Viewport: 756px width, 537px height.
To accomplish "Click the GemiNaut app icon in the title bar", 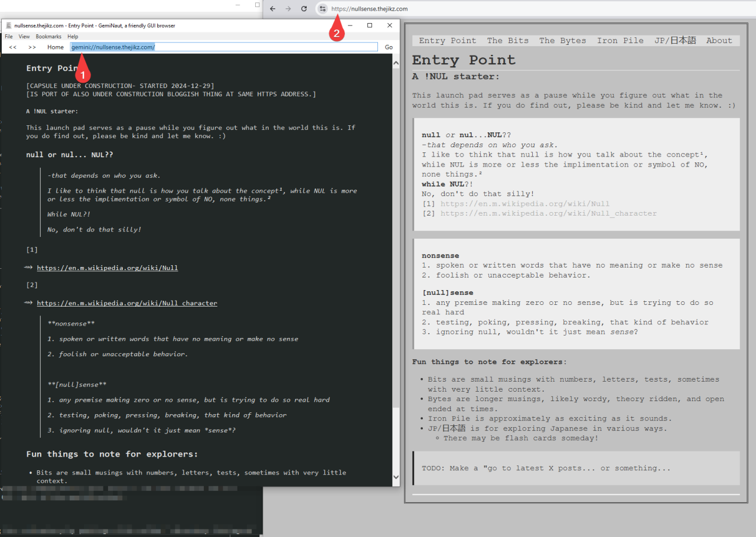I will point(6,25).
